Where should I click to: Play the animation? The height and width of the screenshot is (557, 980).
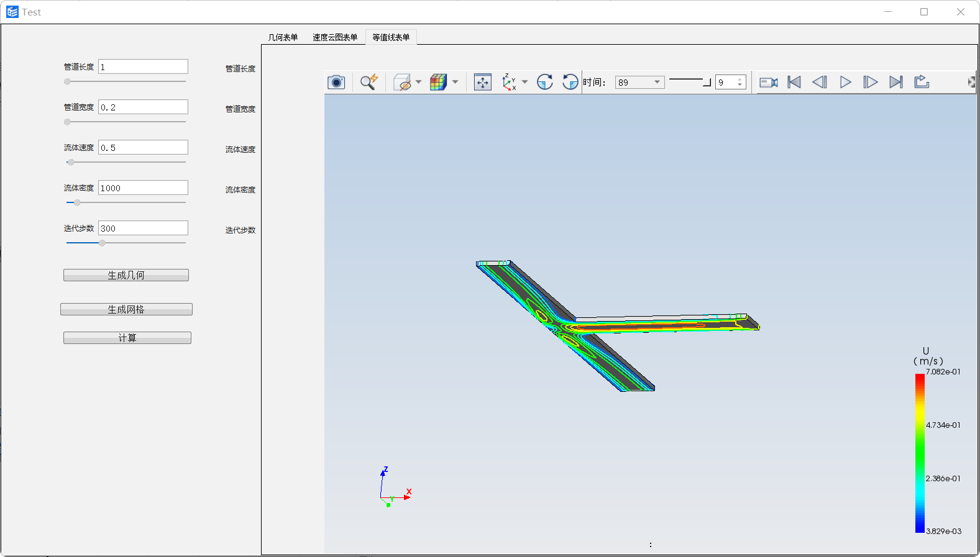point(845,82)
